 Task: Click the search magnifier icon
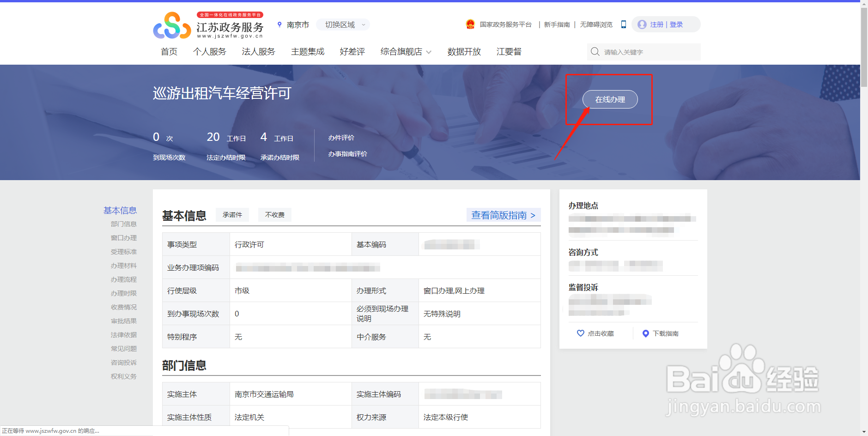(595, 52)
